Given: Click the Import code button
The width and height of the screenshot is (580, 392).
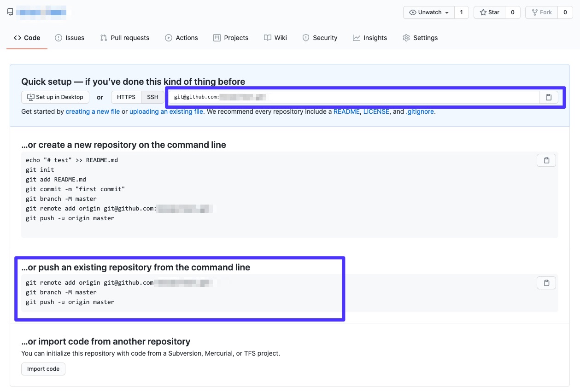Looking at the screenshot, I should coord(43,369).
